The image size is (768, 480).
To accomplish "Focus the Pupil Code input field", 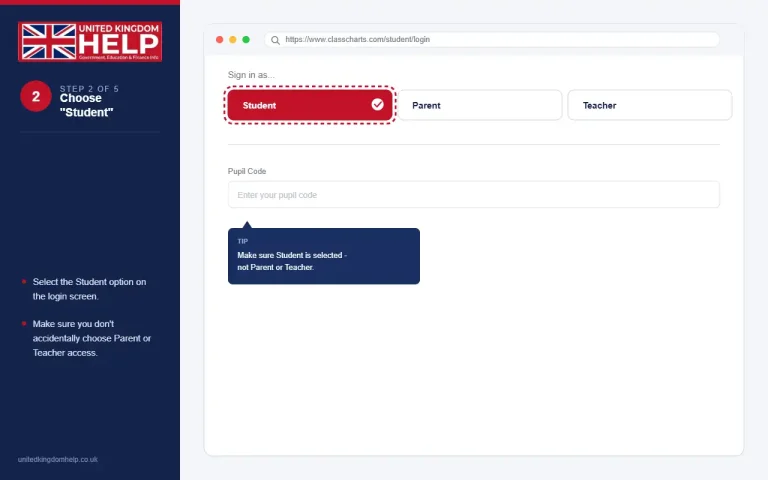I will [474, 194].
